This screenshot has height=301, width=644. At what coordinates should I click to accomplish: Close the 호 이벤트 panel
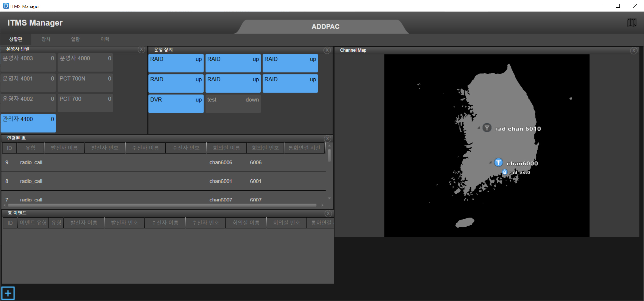[x=328, y=213]
